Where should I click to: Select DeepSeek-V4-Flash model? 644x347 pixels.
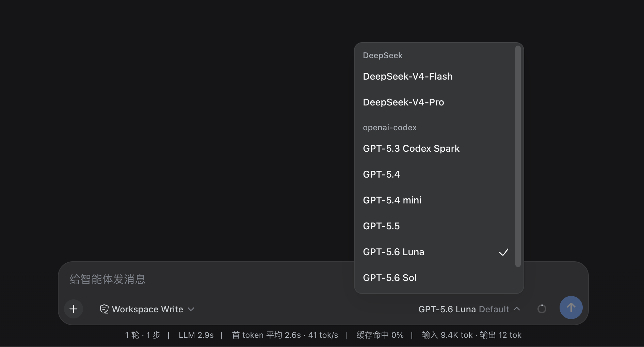(x=435, y=76)
